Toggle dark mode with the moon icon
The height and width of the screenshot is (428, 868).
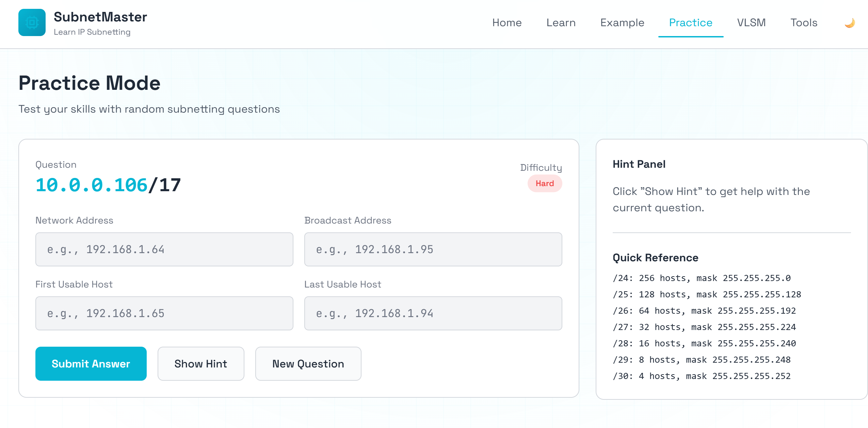coord(850,23)
